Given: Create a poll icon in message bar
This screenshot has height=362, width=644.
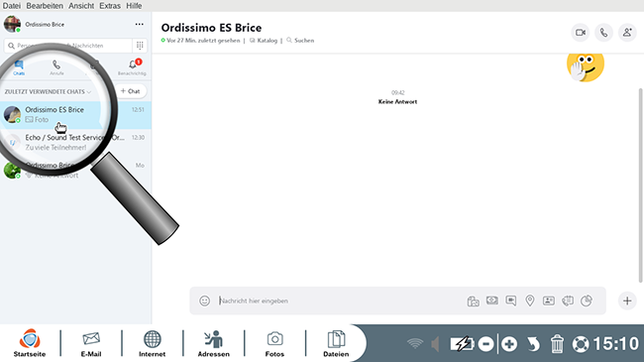Looking at the screenshot, I should pos(587,301).
